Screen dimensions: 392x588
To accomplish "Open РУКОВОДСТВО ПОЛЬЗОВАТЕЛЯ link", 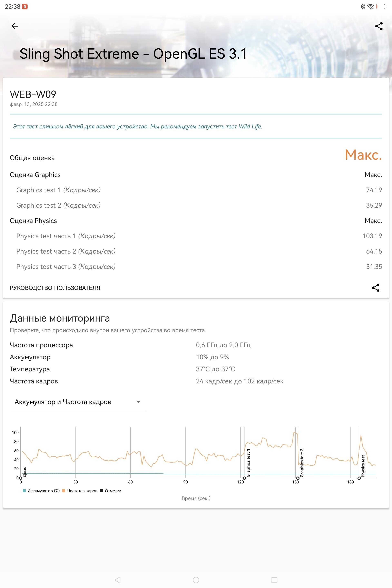I will coord(55,288).
